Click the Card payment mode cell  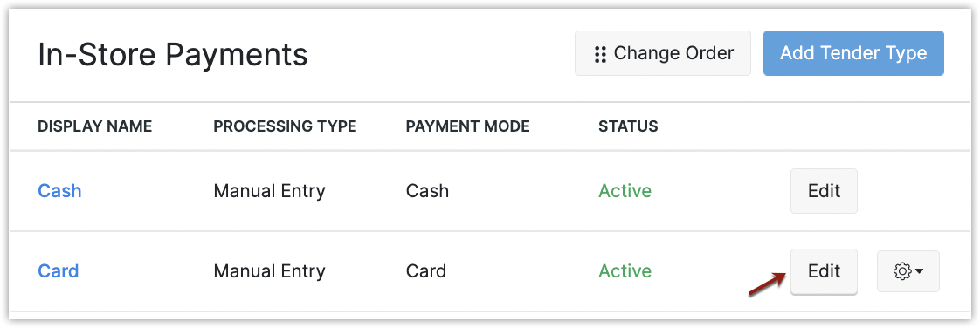coord(426,271)
